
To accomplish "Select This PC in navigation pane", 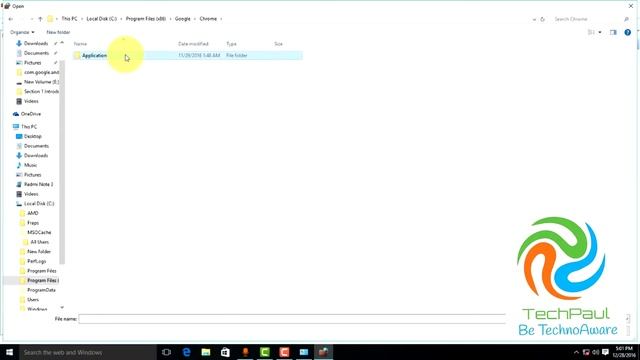I will coord(29,127).
